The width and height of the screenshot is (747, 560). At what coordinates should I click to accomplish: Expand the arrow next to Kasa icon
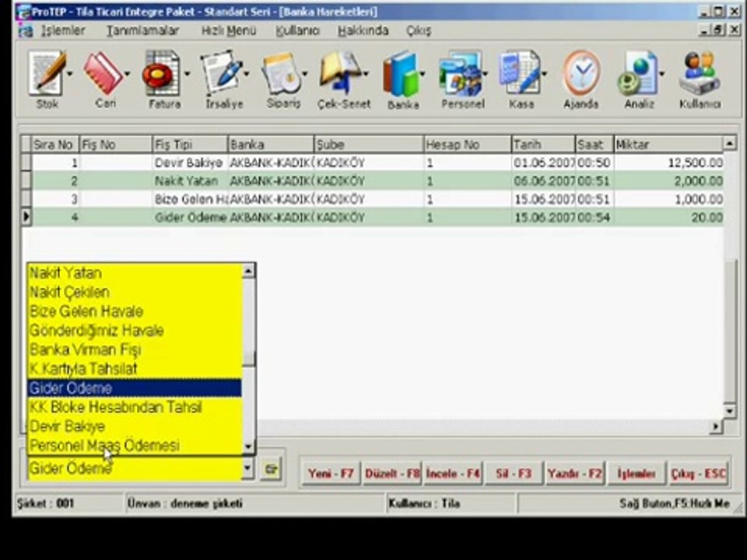pyautogui.click(x=544, y=74)
